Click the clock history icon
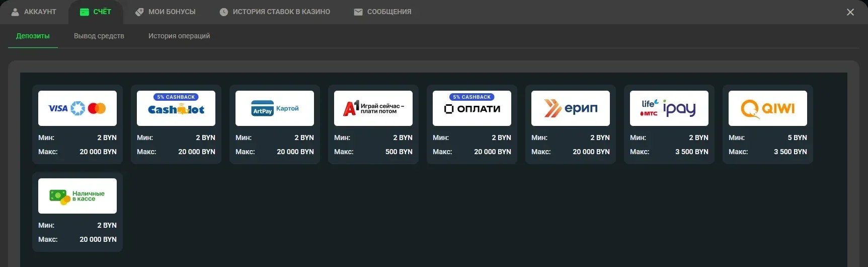 click(224, 12)
